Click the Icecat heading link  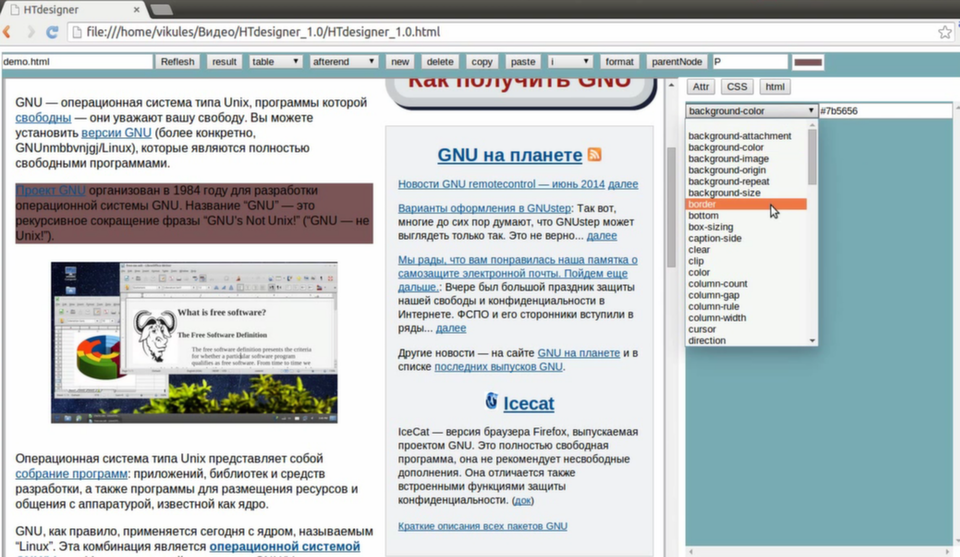(x=528, y=403)
